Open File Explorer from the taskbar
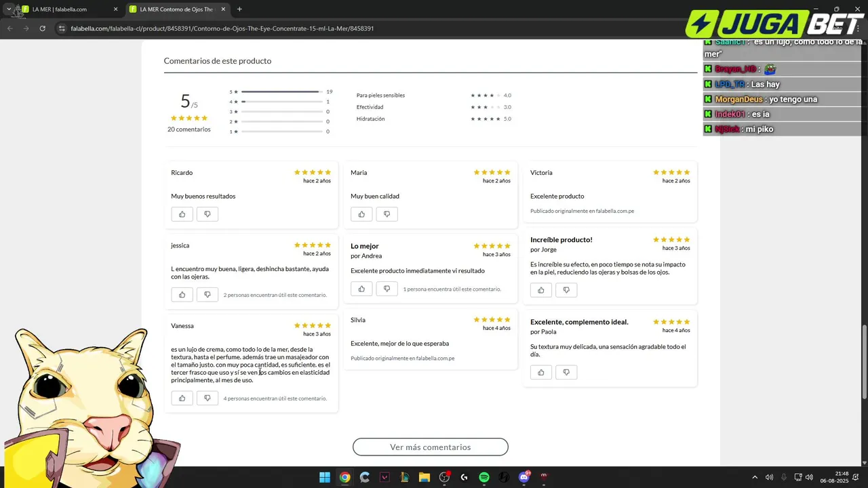The image size is (868, 488). [x=424, y=477]
